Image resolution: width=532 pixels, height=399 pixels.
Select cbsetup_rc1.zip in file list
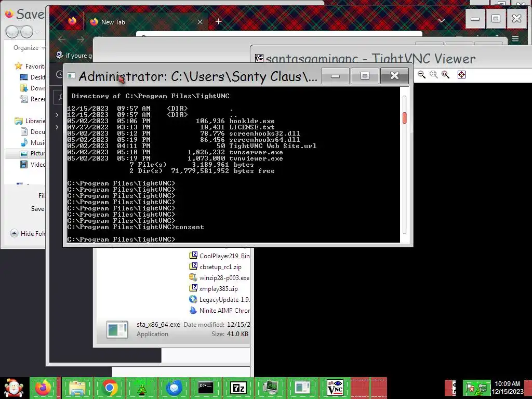coord(215,267)
